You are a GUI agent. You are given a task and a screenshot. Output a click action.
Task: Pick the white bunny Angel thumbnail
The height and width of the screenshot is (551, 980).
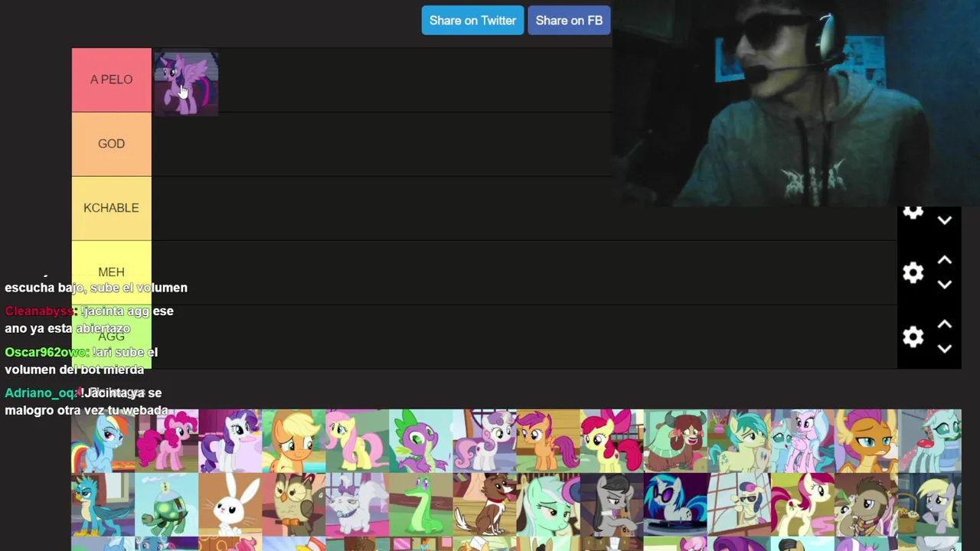[x=230, y=504]
